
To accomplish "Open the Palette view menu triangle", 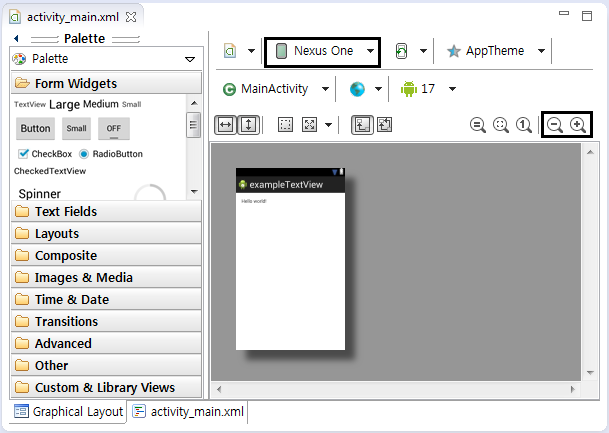I will point(190,59).
